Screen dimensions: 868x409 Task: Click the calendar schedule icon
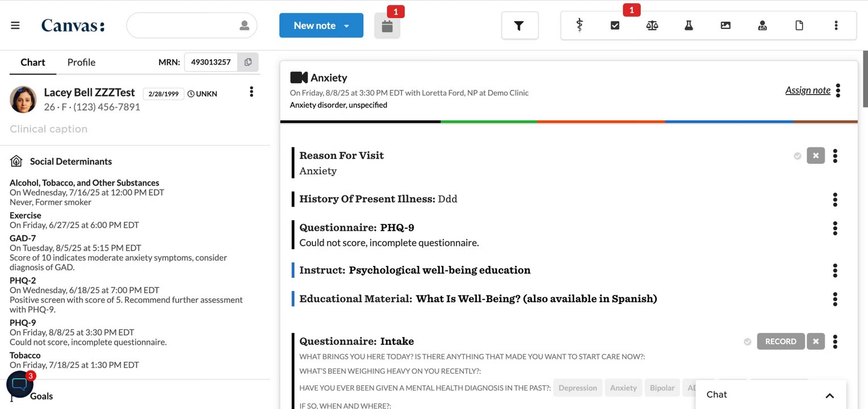click(387, 26)
